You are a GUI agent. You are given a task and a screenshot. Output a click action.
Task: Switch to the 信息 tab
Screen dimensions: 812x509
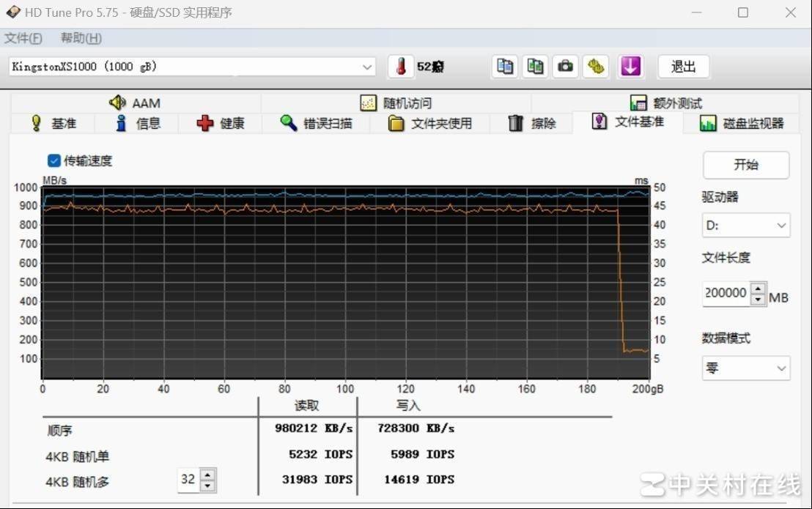tap(137, 123)
